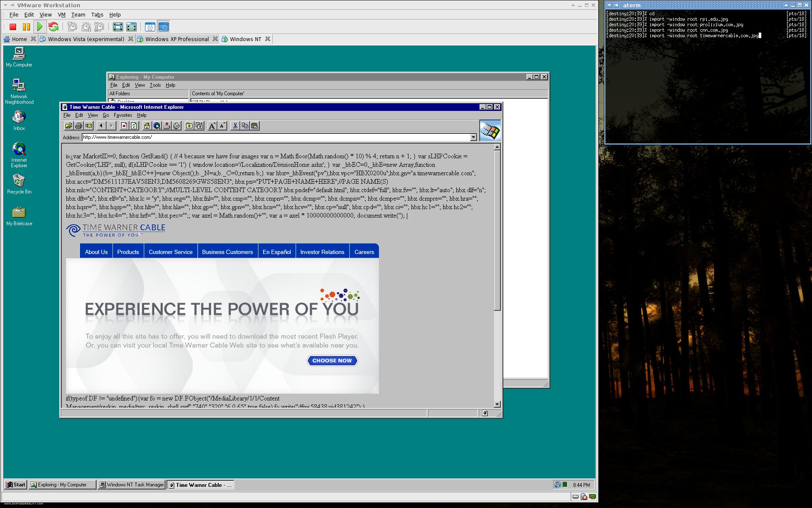812x508 pixels.
Task: Open the Customer Service navigation link
Action: pyautogui.click(x=170, y=252)
